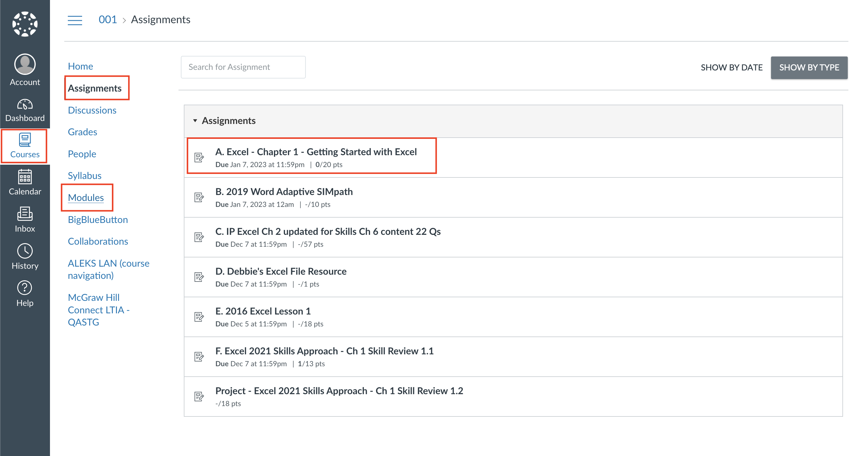868x456 pixels.
Task: Open the Modules course navigation item
Action: [86, 197]
